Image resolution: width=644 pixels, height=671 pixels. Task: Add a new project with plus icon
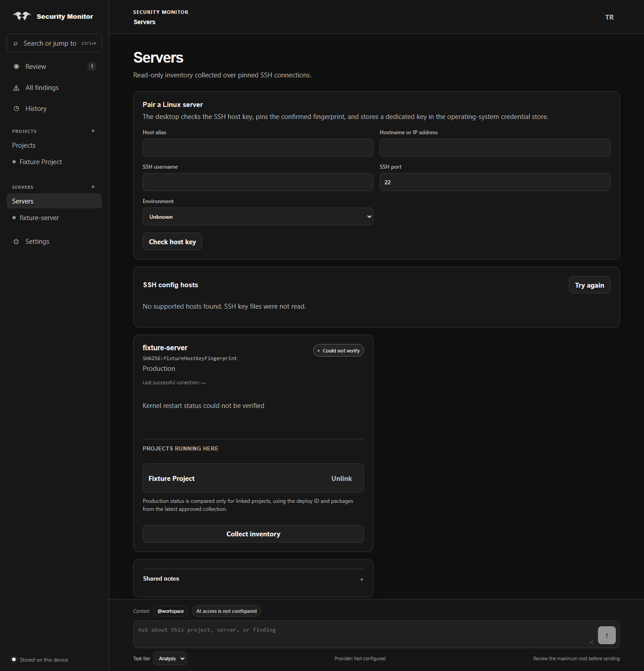pyautogui.click(x=93, y=131)
